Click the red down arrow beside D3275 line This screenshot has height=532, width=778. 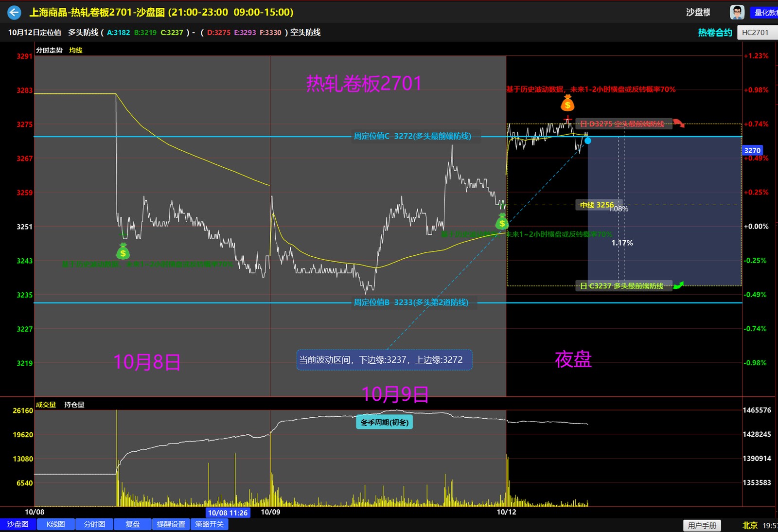point(679,124)
